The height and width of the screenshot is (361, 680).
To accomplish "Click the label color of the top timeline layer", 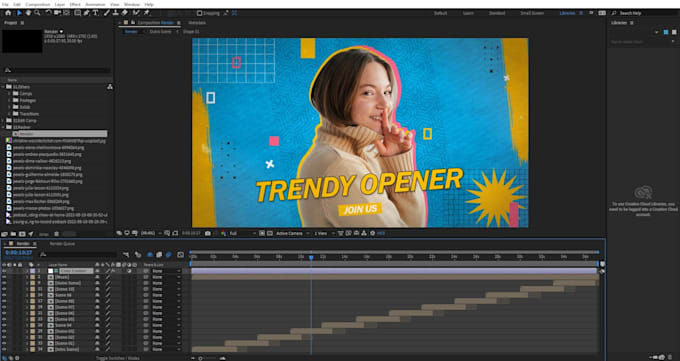I will [x=33, y=271].
